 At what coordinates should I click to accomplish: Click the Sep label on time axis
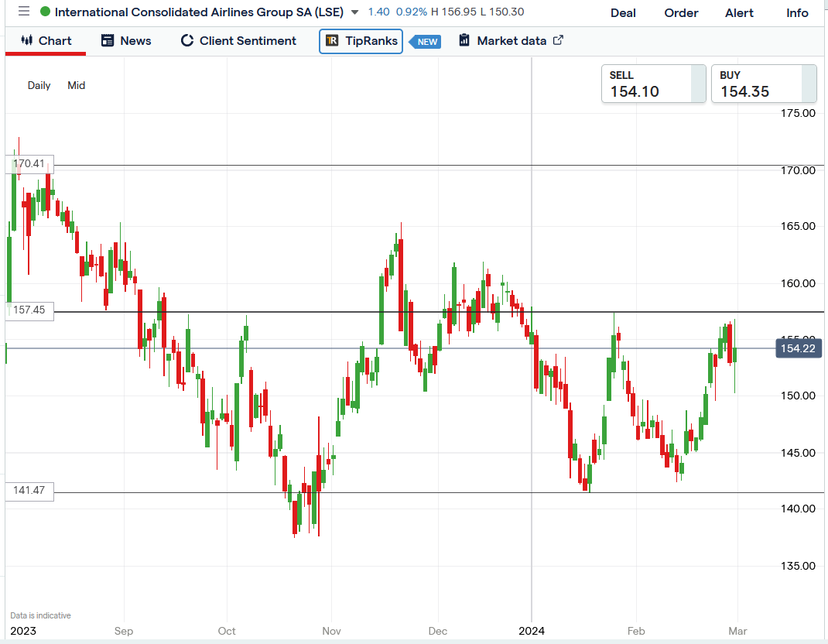coord(124,631)
